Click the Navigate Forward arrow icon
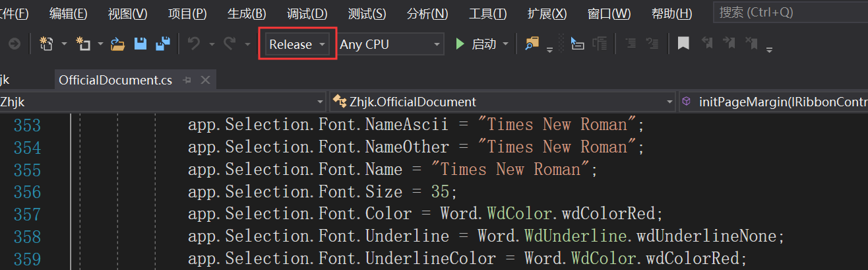Image resolution: width=868 pixels, height=270 pixels. [14, 44]
